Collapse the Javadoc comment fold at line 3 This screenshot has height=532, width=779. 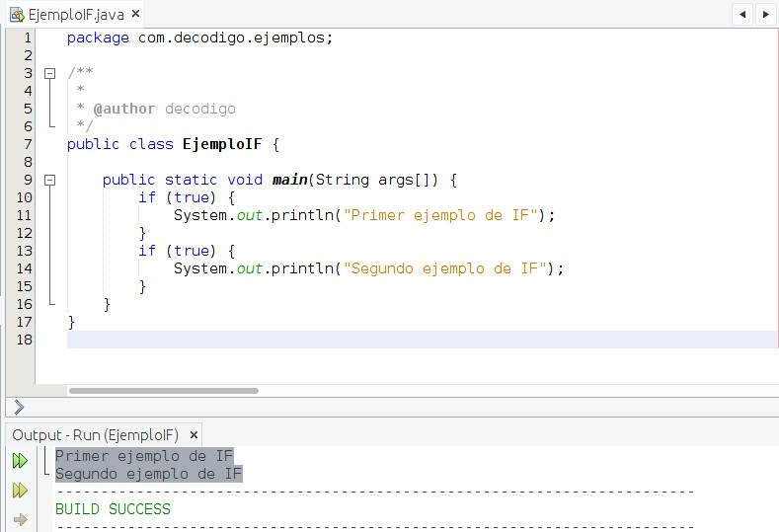pyautogui.click(x=49, y=73)
